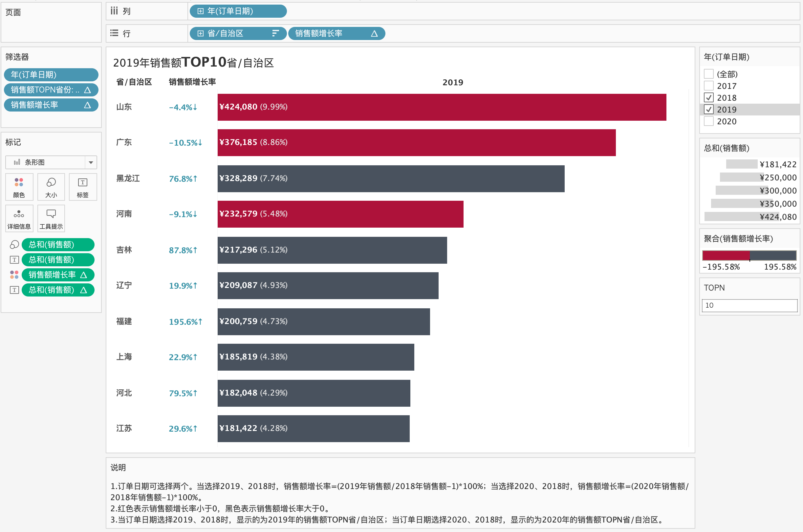Click the 2019 column header in the chart
The height and width of the screenshot is (532, 803).
pyautogui.click(x=453, y=82)
